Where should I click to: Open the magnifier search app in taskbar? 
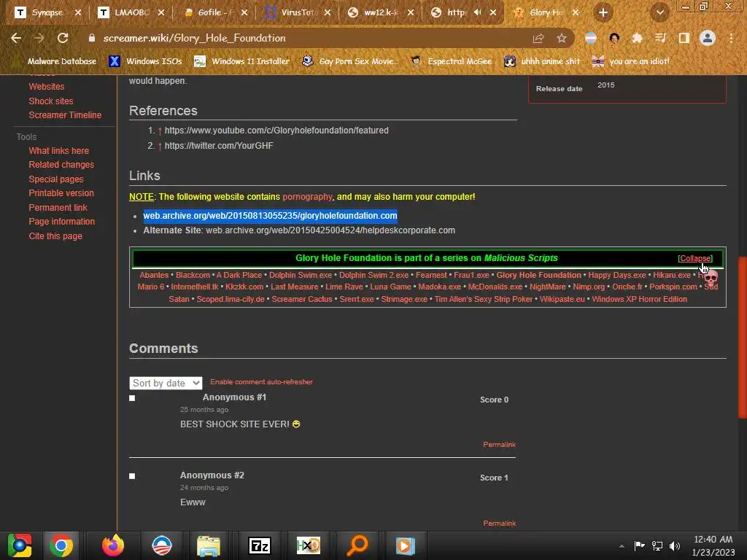[357, 545]
